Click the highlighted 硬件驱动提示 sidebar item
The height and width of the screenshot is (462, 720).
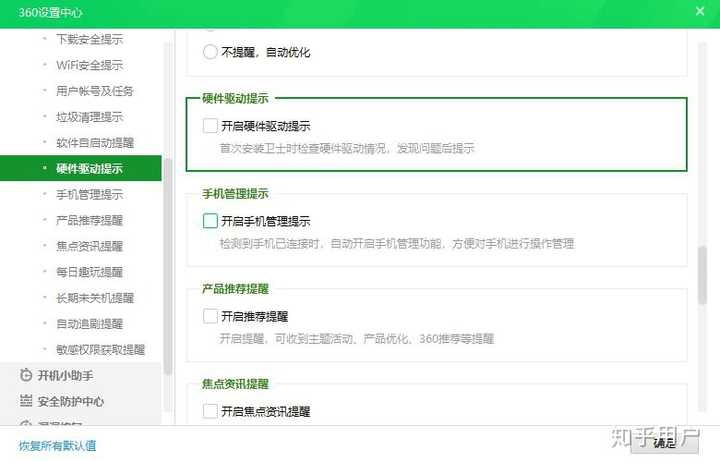(x=81, y=168)
